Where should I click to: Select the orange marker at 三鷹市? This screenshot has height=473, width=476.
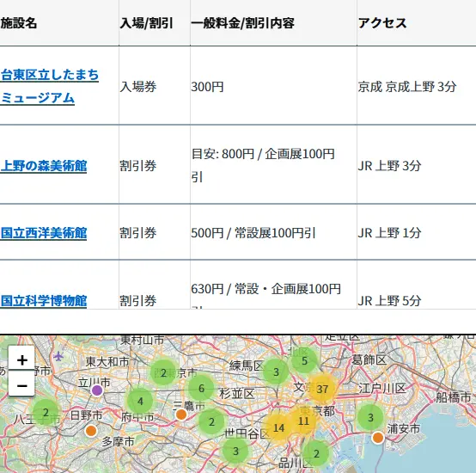click(x=181, y=414)
